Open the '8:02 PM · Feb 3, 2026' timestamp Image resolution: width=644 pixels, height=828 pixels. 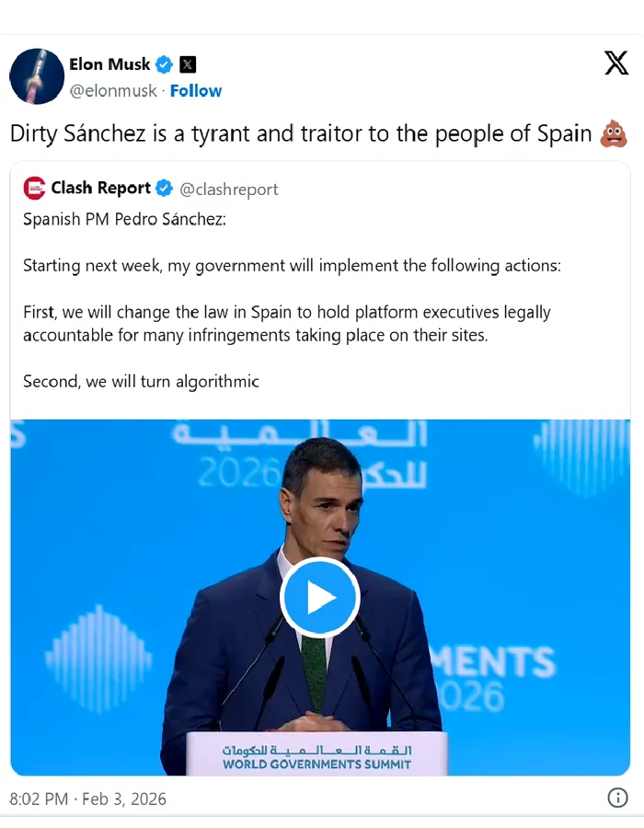pos(88,799)
